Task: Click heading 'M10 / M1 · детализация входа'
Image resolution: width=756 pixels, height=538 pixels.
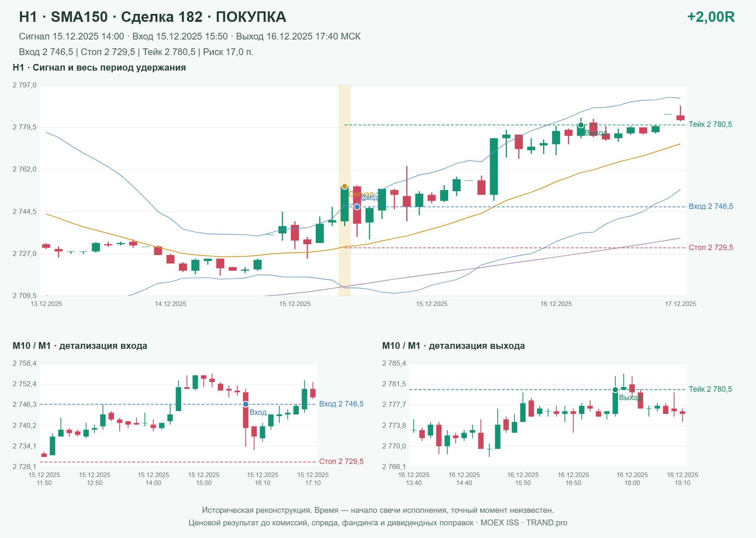Action: [80, 346]
